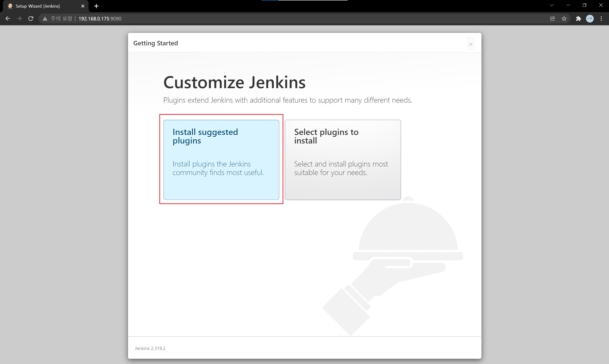Bookmark this page with the star
Image resolution: width=609 pixels, height=364 pixels.
[564, 19]
